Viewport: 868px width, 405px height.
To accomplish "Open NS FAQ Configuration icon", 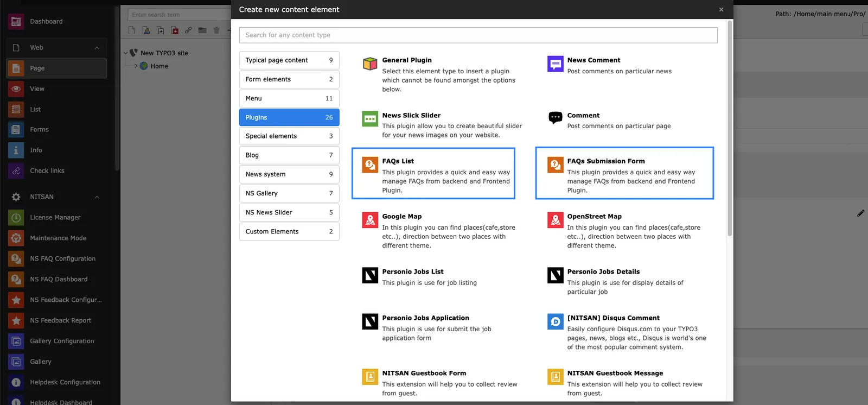I will [x=16, y=259].
